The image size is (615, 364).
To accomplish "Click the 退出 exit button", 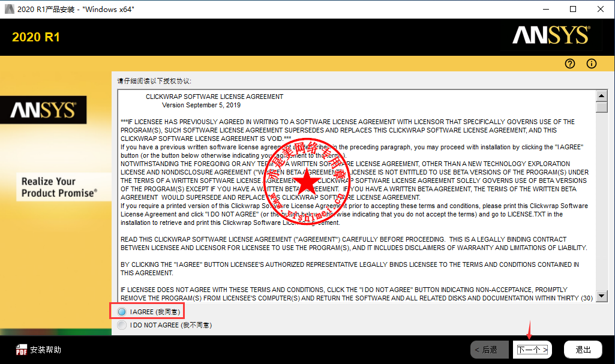I will point(583,350).
